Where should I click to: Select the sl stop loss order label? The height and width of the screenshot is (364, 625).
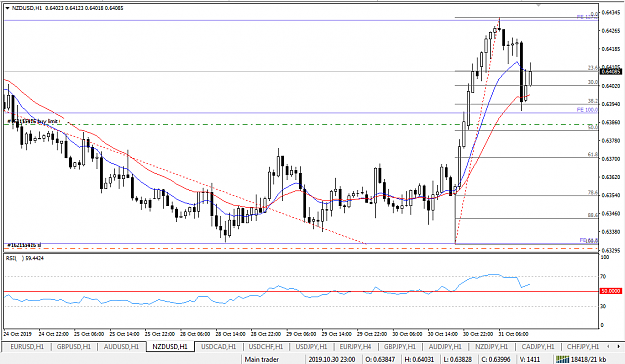pos(24,245)
